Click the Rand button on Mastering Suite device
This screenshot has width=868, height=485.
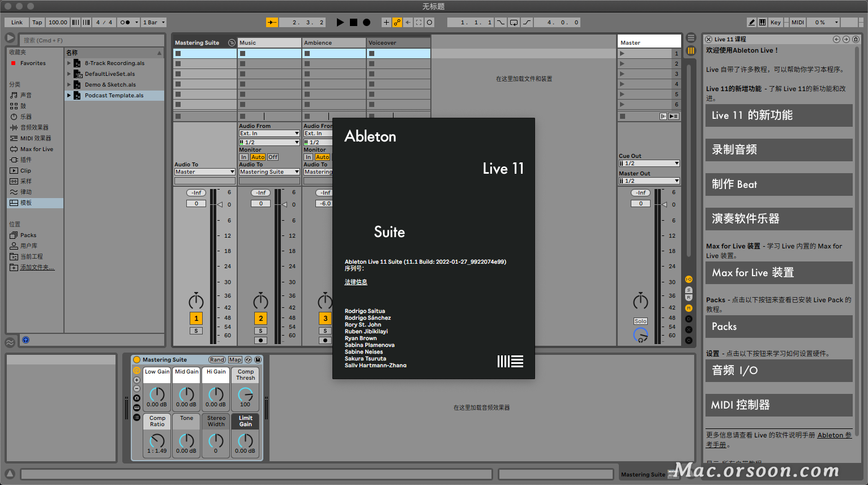tap(217, 360)
